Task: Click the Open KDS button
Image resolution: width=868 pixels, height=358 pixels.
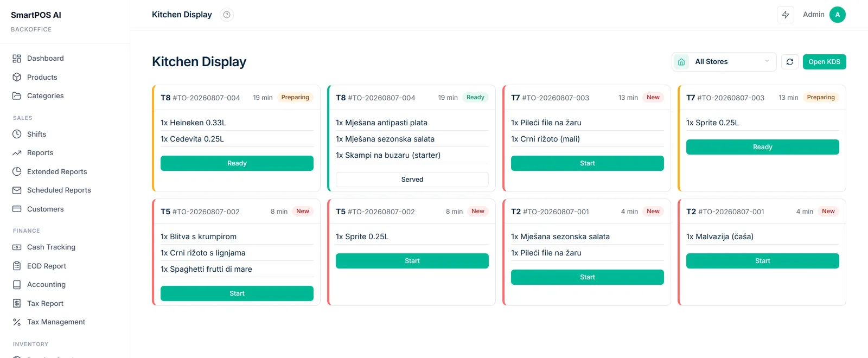Action: (825, 62)
